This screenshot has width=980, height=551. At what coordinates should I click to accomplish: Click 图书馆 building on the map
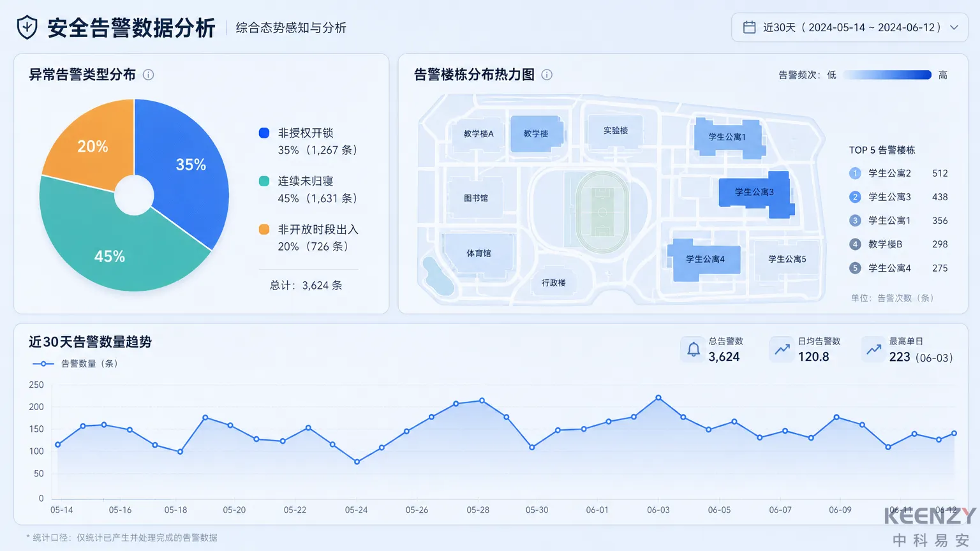[x=475, y=198]
